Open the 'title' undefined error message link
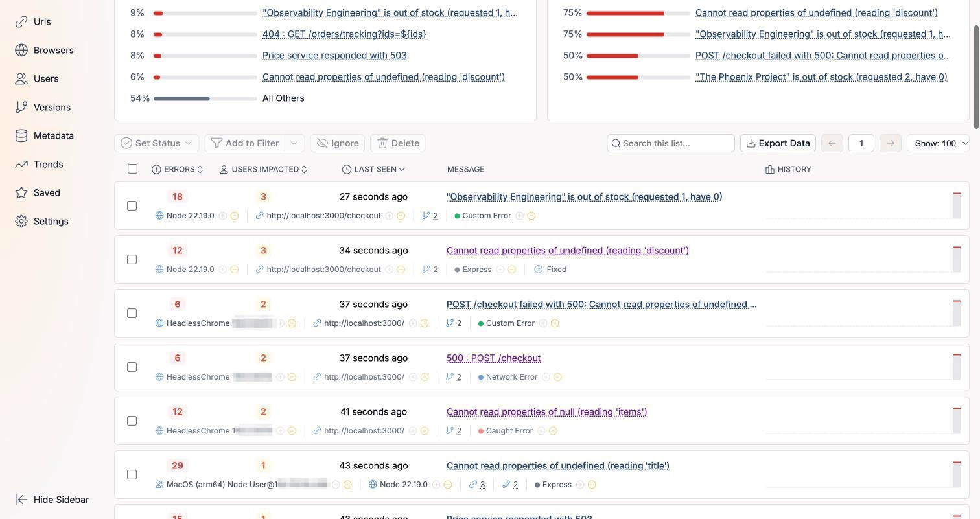980x519 pixels. [x=558, y=466]
